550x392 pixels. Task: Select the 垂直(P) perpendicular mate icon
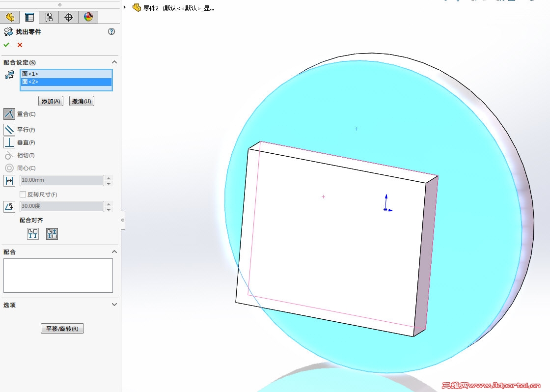click(x=9, y=142)
